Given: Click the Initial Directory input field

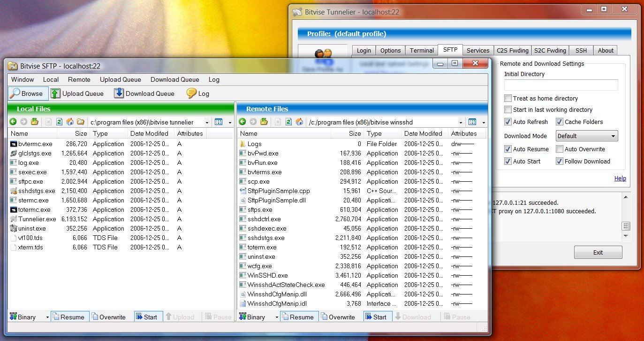Looking at the screenshot, I should coord(561,85).
